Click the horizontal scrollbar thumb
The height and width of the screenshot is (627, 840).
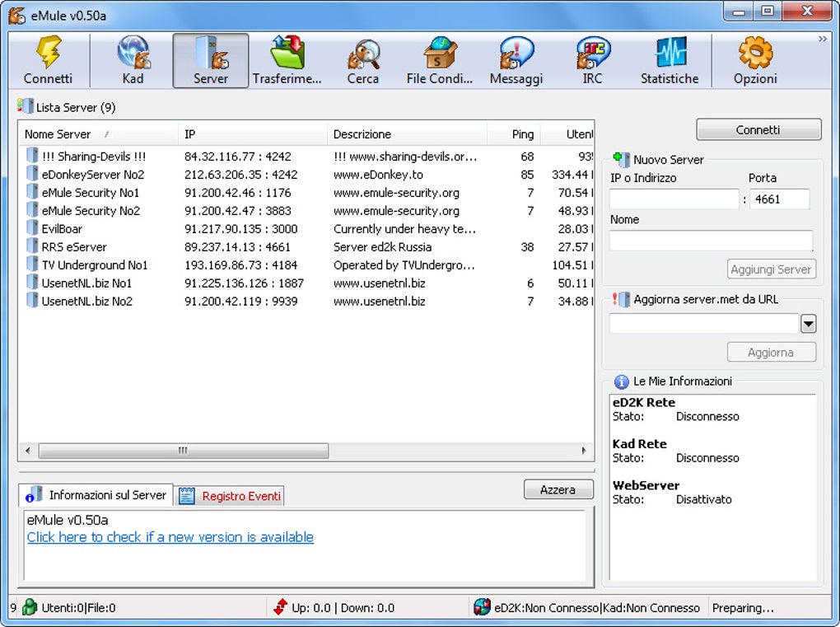coord(183,451)
